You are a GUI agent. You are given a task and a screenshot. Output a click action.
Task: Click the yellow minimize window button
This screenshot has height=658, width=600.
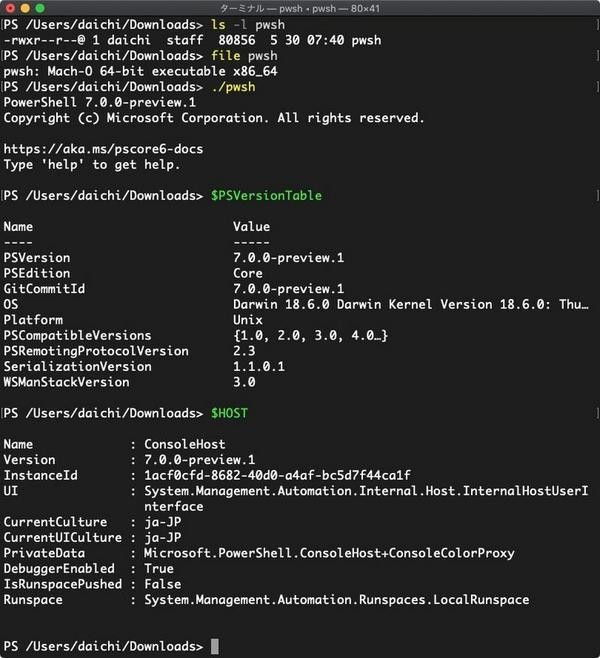tap(25, 8)
